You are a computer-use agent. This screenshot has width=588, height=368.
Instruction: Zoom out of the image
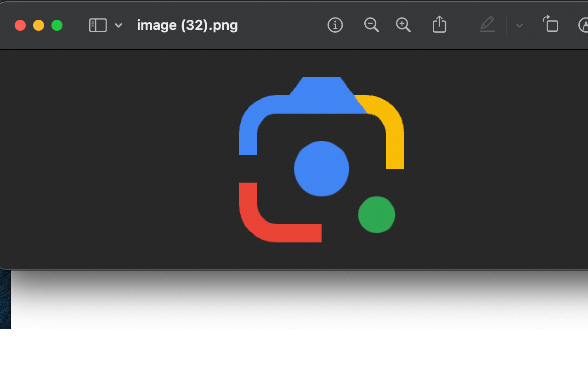[371, 25]
